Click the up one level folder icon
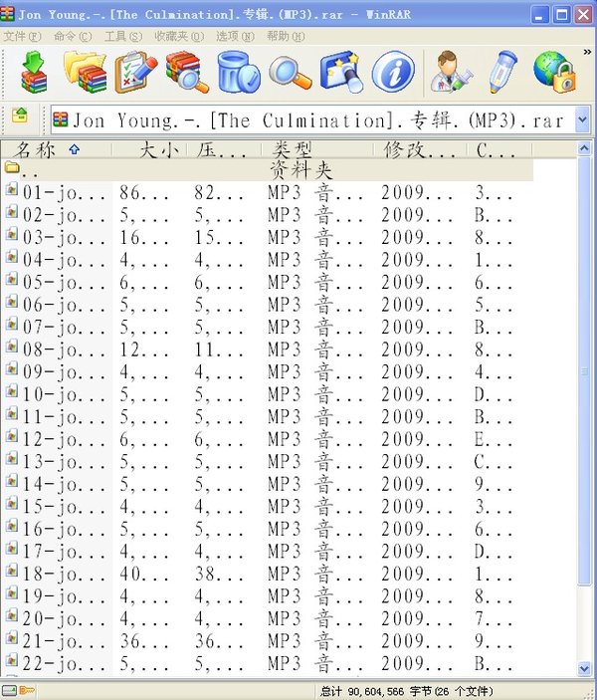 click(x=20, y=116)
